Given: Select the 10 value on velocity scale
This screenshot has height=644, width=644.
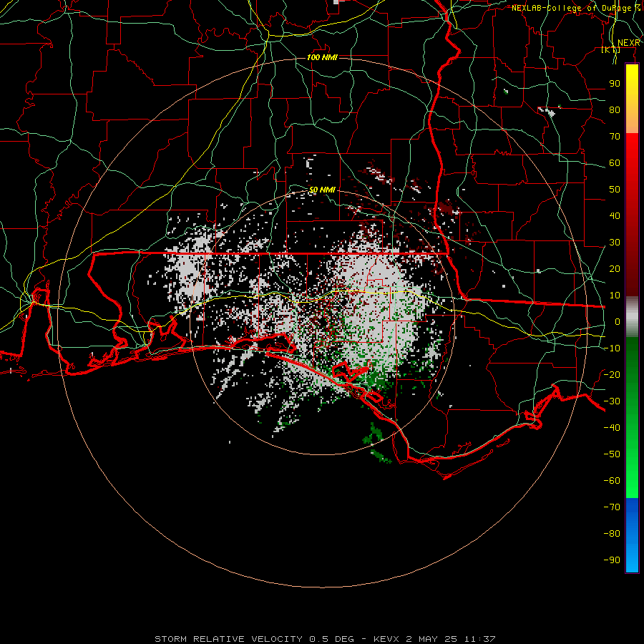Looking at the screenshot, I should [x=615, y=296].
